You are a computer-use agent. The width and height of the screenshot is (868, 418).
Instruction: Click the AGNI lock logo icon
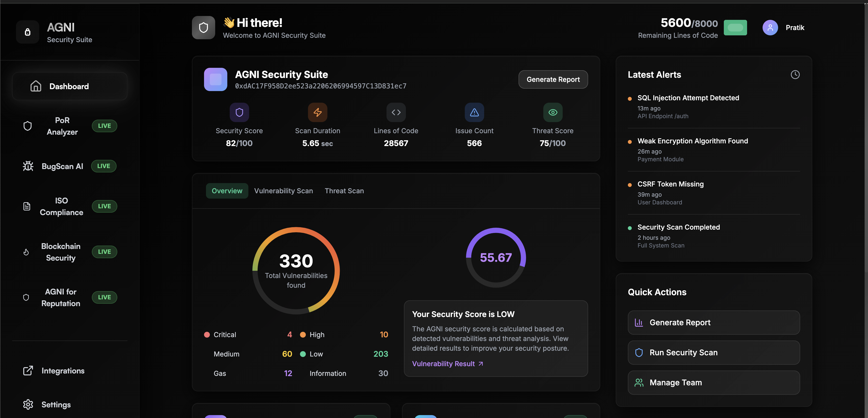pos(28,32)
